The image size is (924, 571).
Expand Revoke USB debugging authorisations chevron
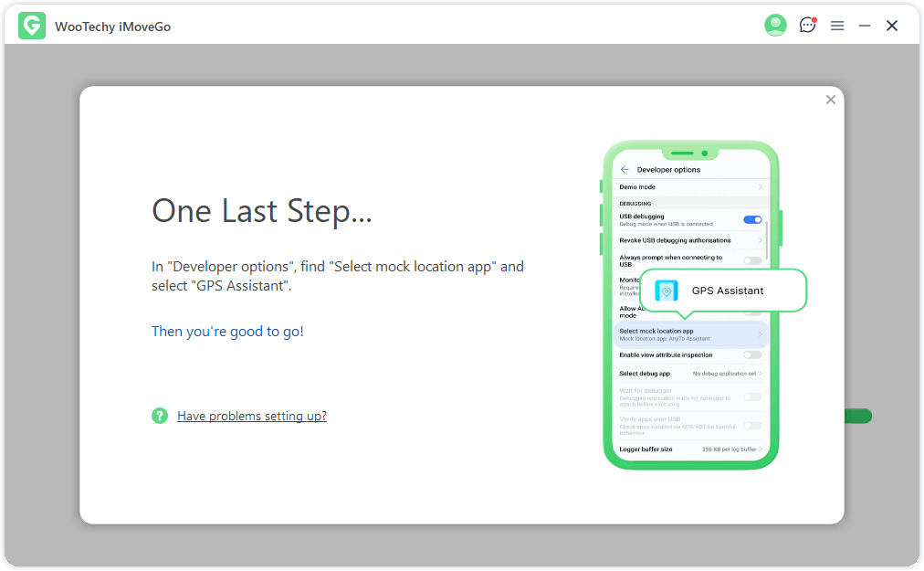760,240
